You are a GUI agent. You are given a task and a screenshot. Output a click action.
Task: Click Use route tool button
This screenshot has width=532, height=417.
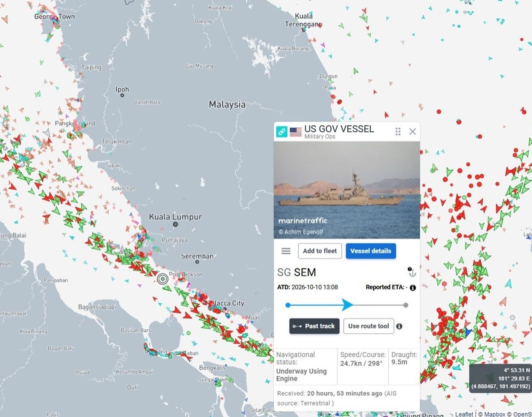click(x=369, y=326)
